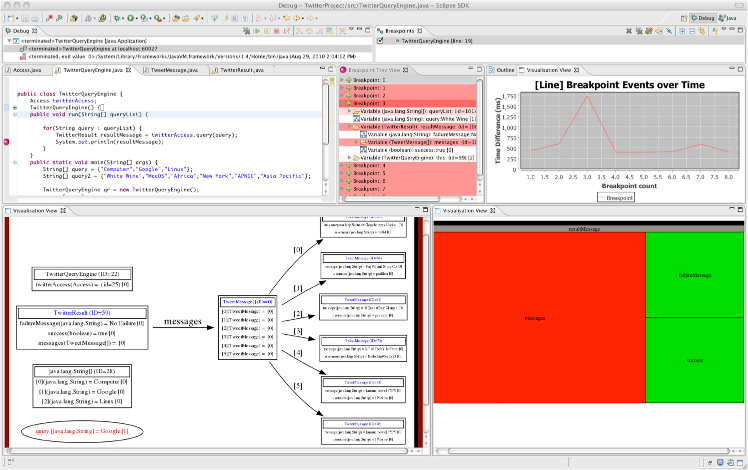Click the green success treemap block
The width and height of the screenshot is (748, 470).
(695, 360)
